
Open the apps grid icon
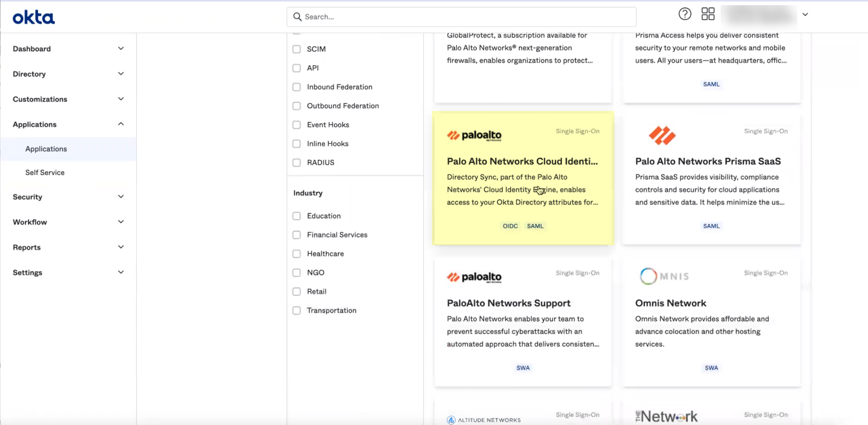tap(708, 14)
